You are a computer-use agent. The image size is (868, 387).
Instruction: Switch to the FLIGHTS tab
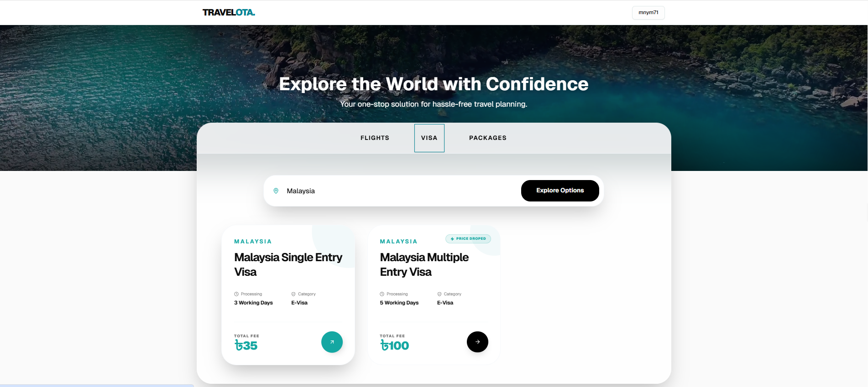(x=375, y=138)
